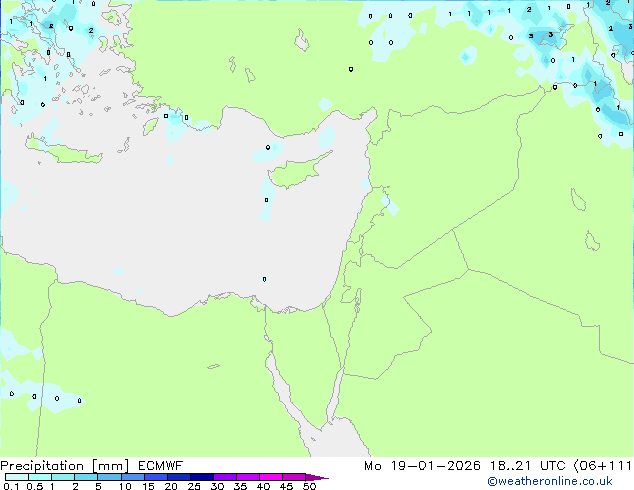Screen dimensions: 634x490
Task: Pick the legend swatch between 1 and 2
Action: 63,477
